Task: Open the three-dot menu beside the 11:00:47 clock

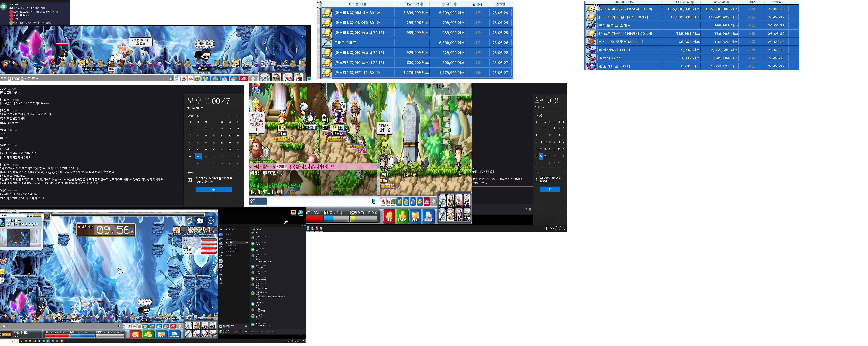Action: pos(239,100)
